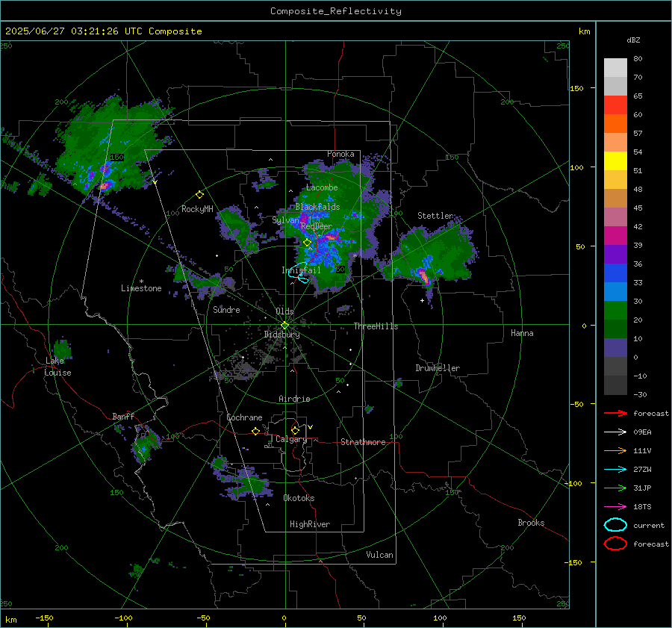Click the RockyMH label
Viewport: 672px width, 628px height.
click(197, 209)
